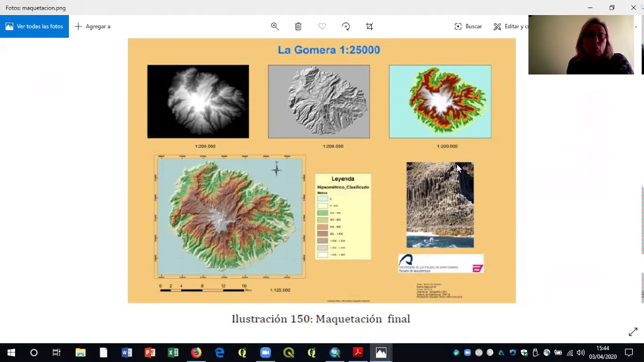Open Excel from the taskbar
Screen dimensions: 644x362
[173, 352]
